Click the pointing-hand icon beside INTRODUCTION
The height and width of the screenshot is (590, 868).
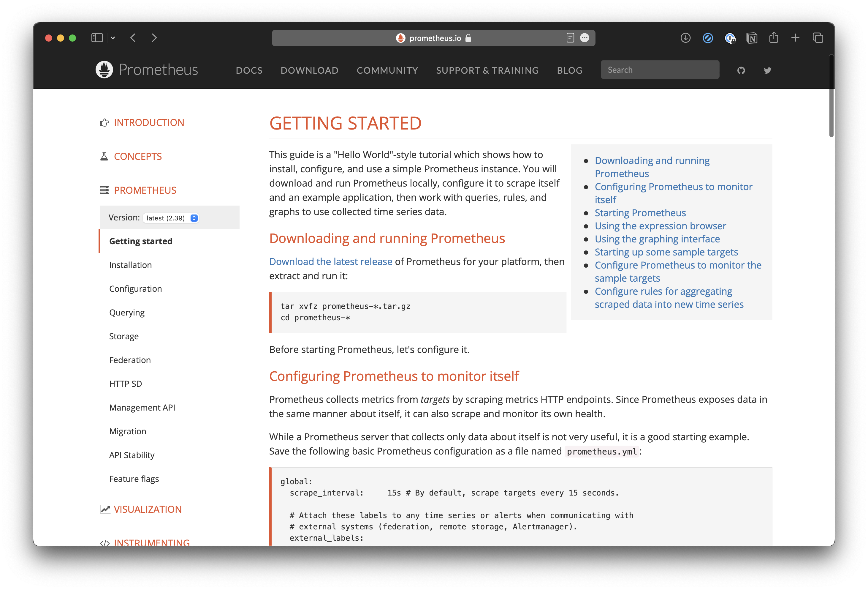click(x=104, y=123)
